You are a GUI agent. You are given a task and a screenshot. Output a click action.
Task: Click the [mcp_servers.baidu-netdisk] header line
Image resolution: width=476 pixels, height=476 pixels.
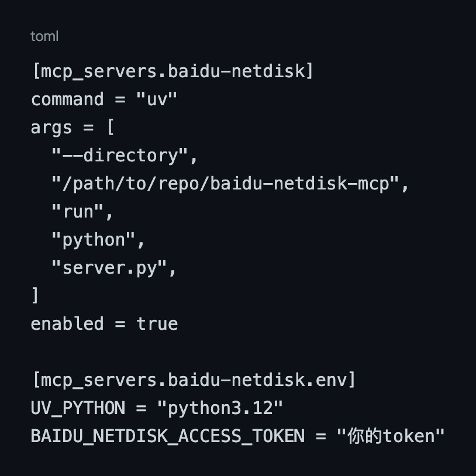173,72
